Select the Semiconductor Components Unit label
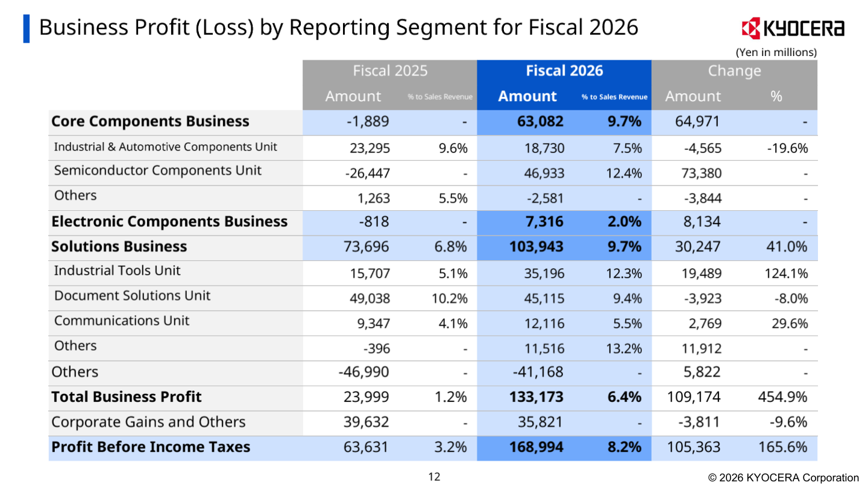 click(158, 171)
